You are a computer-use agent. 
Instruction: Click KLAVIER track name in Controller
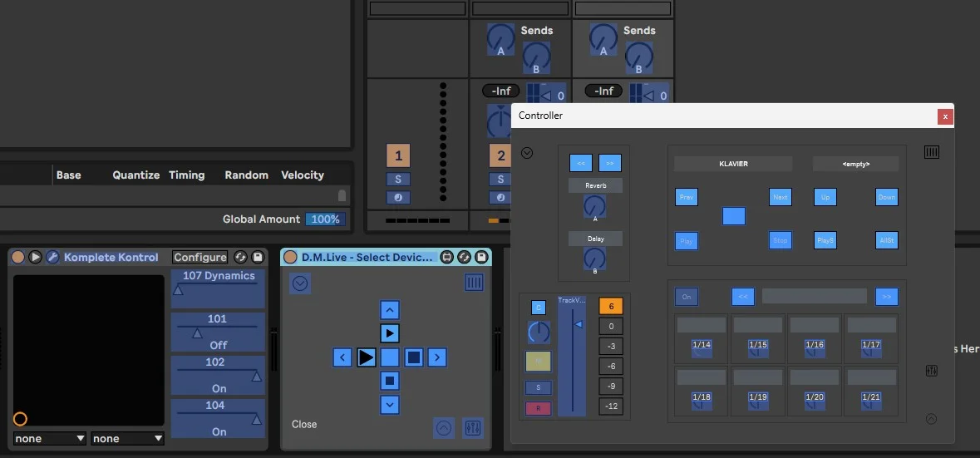[733, 164]
